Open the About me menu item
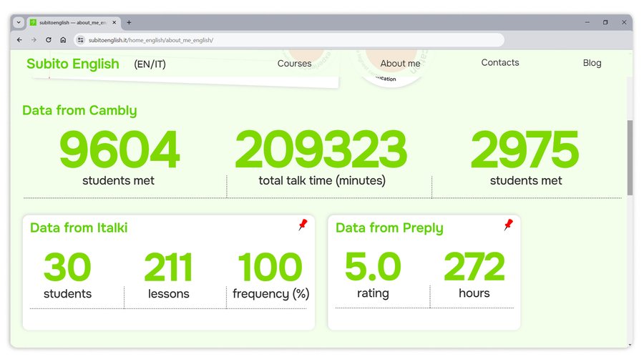644x362 pixels. coord(400,64)
